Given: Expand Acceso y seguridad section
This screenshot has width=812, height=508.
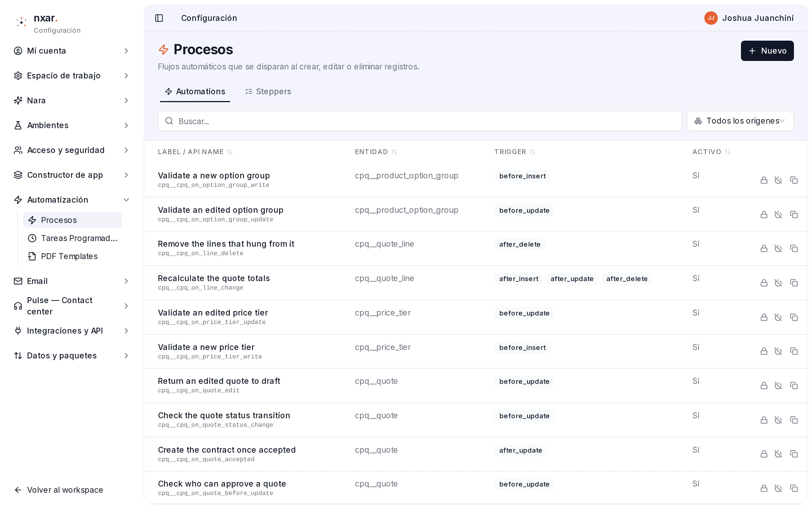Looking at the screenshot, I should tap(71, 150).
